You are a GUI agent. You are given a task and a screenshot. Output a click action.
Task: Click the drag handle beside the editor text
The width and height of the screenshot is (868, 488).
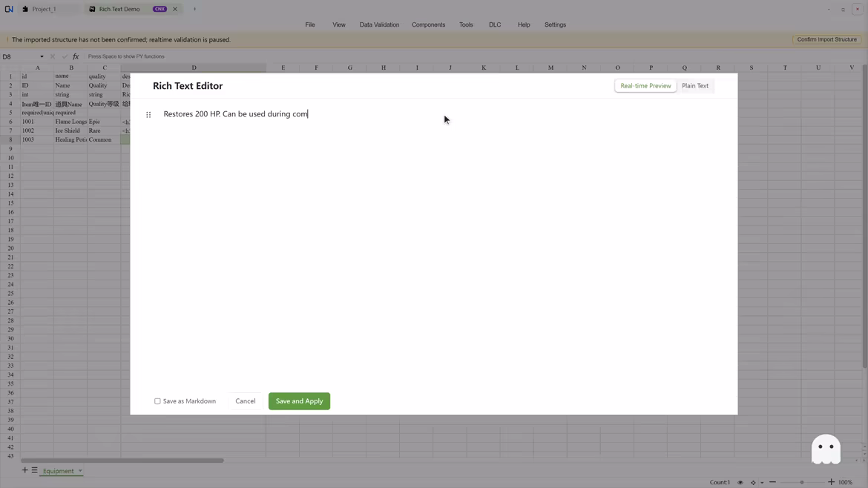click(x=148, y=114)
